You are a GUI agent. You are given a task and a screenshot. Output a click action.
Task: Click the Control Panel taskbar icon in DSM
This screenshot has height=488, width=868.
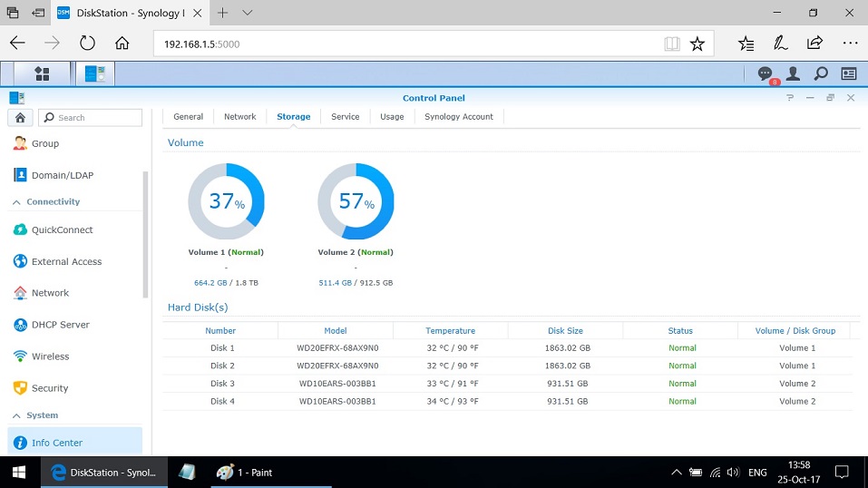(95, 73)
